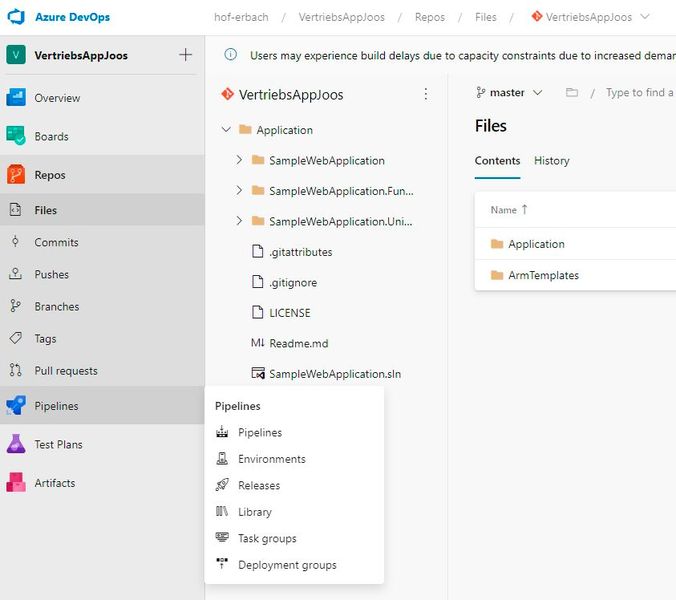The width and height of the screenshot is (676, 600).
Task: Switch to the History tab
Action: (x=551, y=160)
